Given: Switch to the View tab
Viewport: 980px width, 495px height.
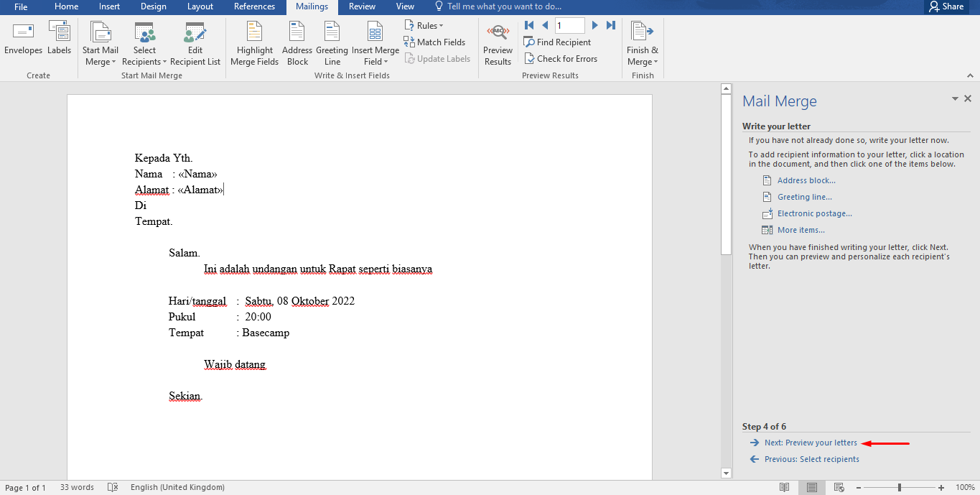Looking at the screenshot, I should click(405, 6).
